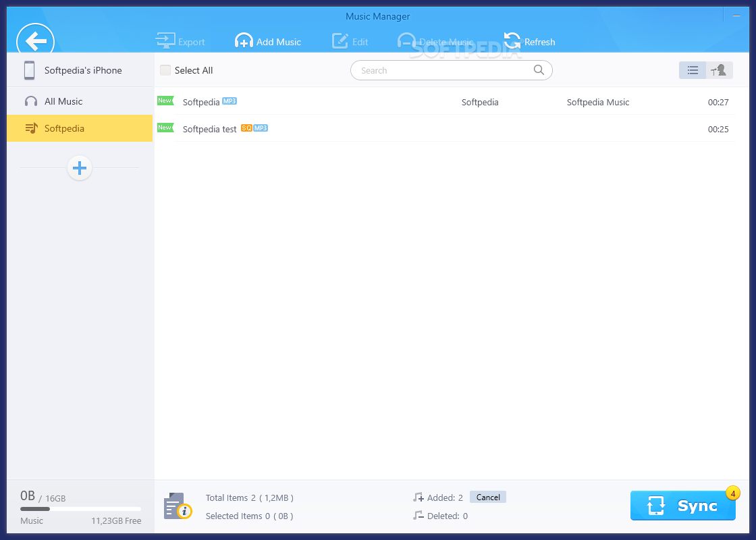
Task: Select the Softpedia playlist in sidebar
Action: coord(80,128)
